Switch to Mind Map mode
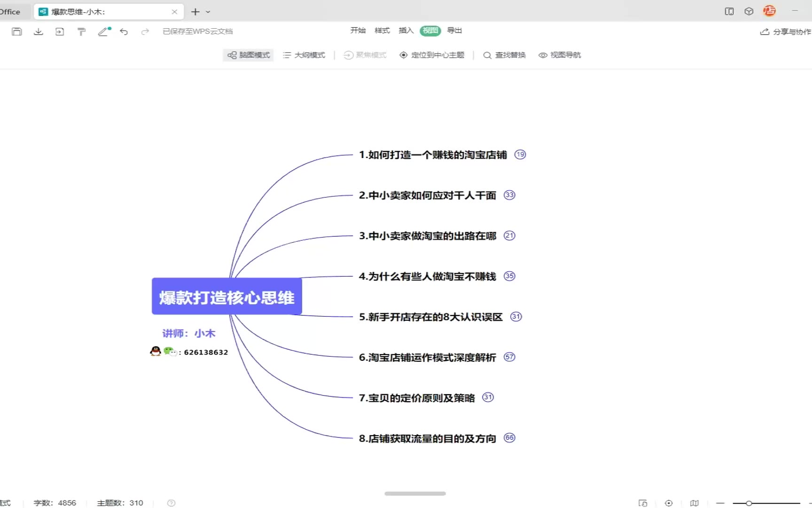 point(249,55)
